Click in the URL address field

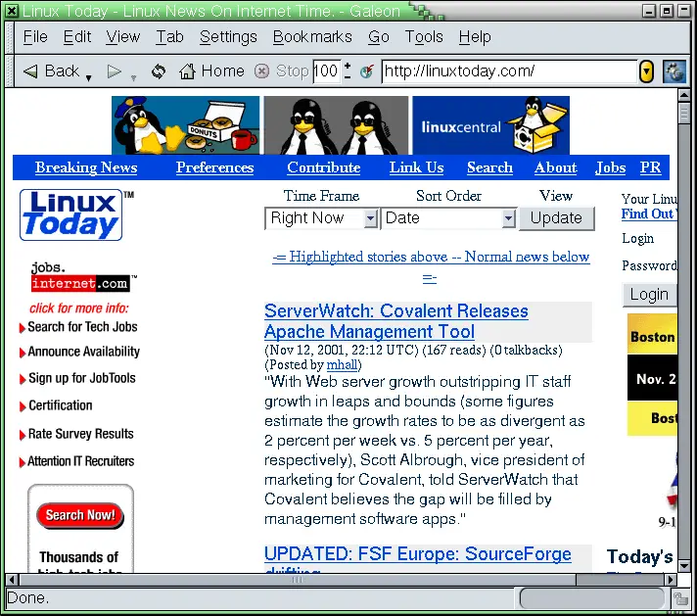click(x=507, y=71)
